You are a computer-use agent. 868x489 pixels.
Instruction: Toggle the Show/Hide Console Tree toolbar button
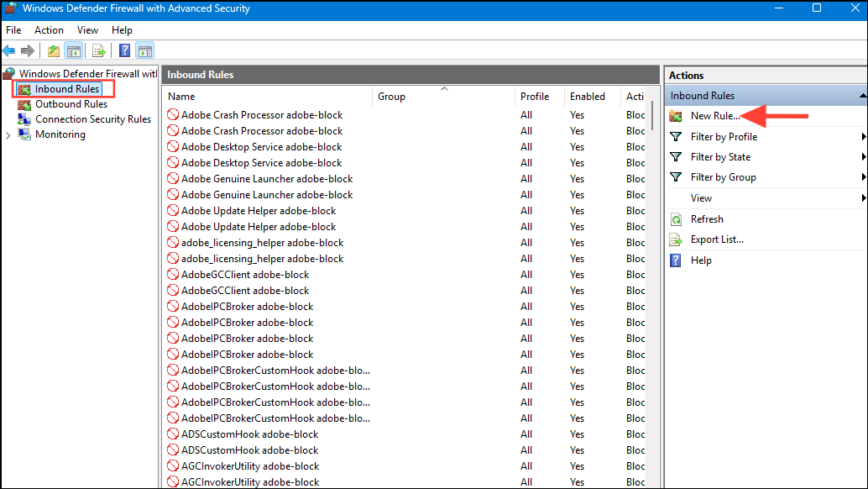pos(74,51)
